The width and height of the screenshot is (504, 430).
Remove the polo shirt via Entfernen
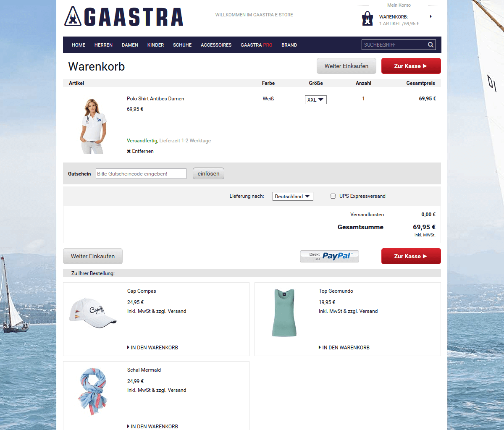(140, 151)
